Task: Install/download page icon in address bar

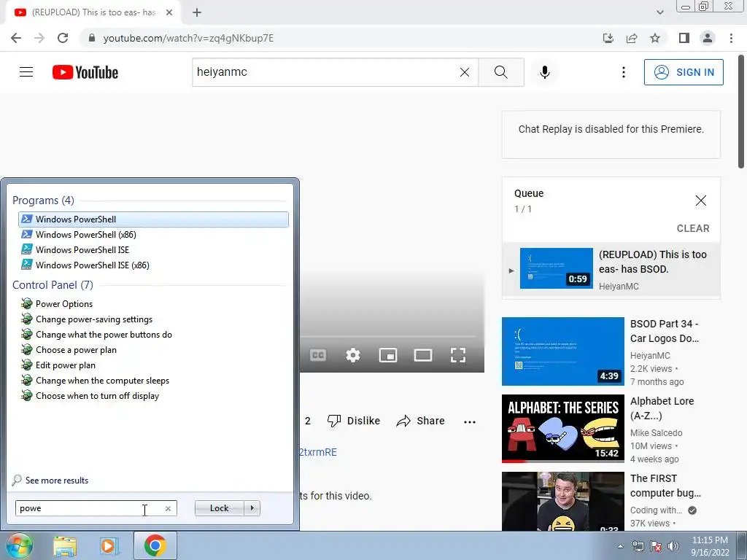Action: click(x=608, y=38)
